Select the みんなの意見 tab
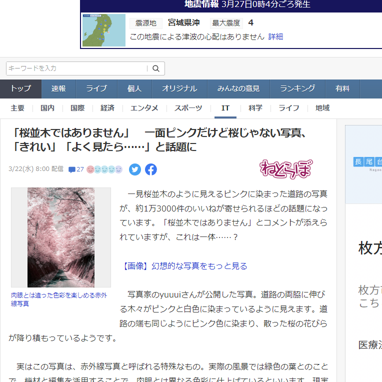 pyautogui.click(x=238, y=89)
